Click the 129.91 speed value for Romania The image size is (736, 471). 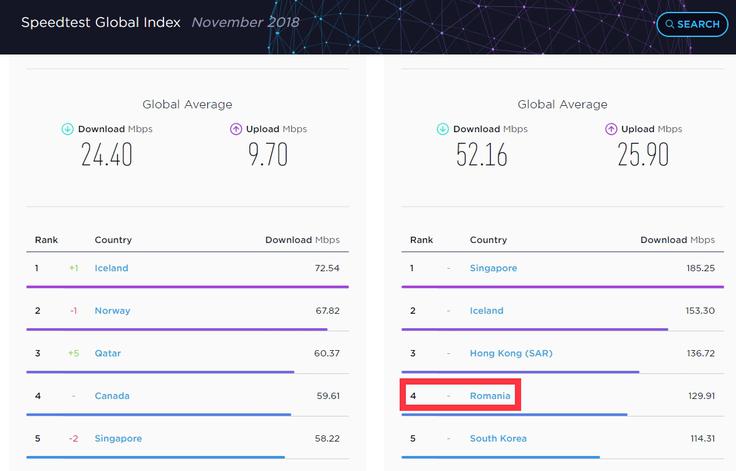click(702, 396)
